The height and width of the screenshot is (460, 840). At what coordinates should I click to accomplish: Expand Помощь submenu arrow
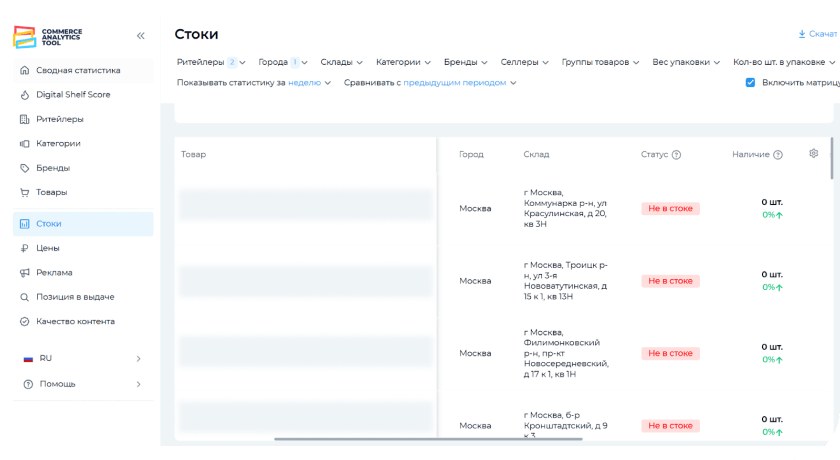[x=138, y=384]
